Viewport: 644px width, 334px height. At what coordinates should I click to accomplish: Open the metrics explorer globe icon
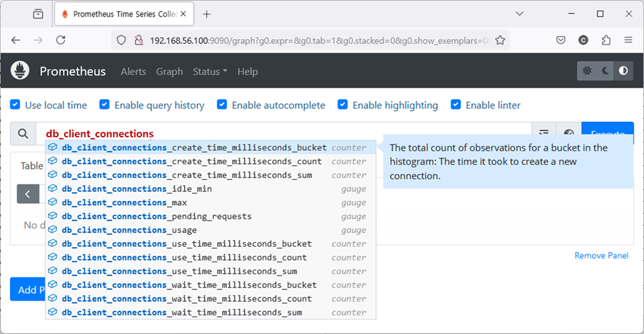(x=569, y=133)
